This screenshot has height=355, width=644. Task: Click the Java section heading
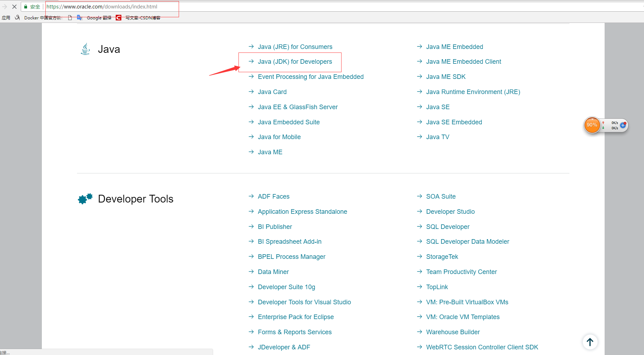pos(109,49)
